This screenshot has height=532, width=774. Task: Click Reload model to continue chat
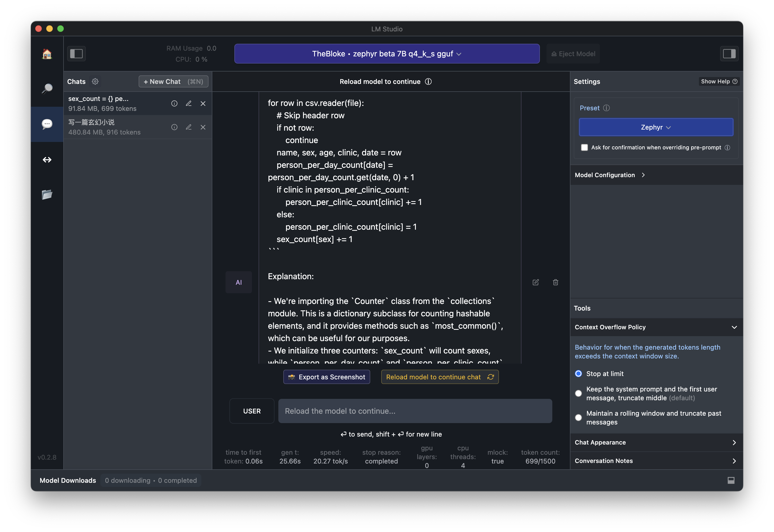pyautogui.click(x=440, y=377)
